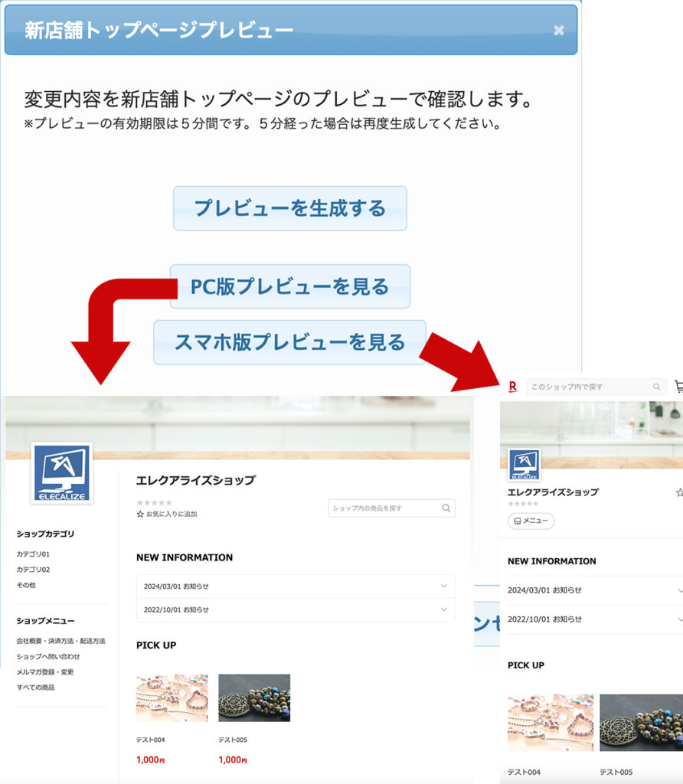Click the Rakuten R logo in mobile preview
The image size is (683, 784).
click(512, 387)
